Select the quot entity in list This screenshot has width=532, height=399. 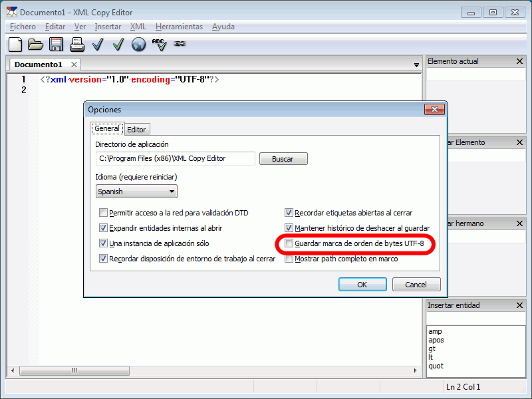[436, 366]
